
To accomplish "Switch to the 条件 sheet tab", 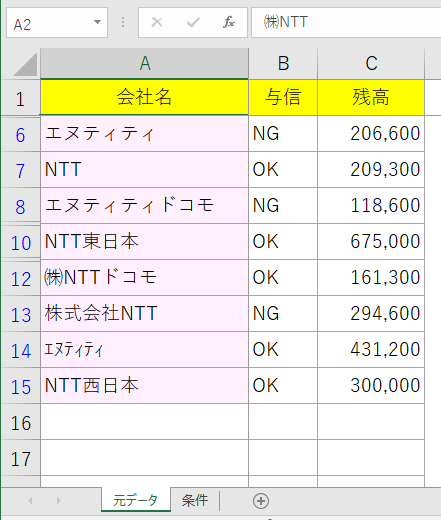I will coord(195,500).
